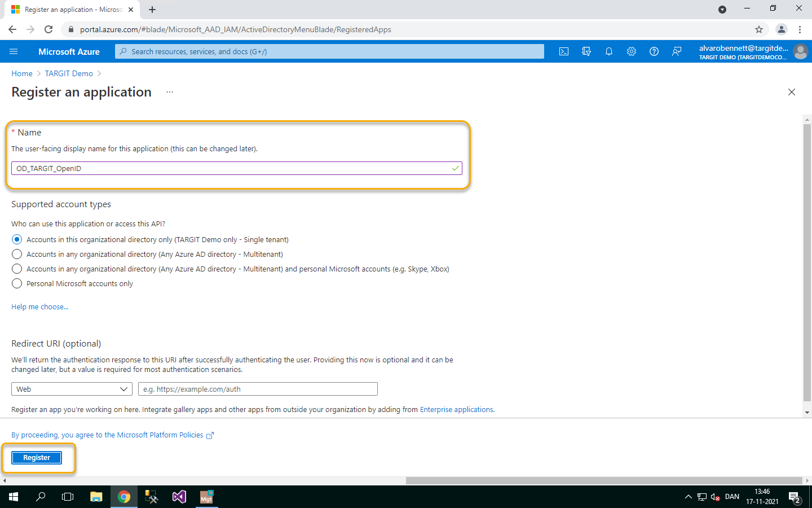Open the taskbar clock and date
This screenshot has width=812, height=508.
762,497
